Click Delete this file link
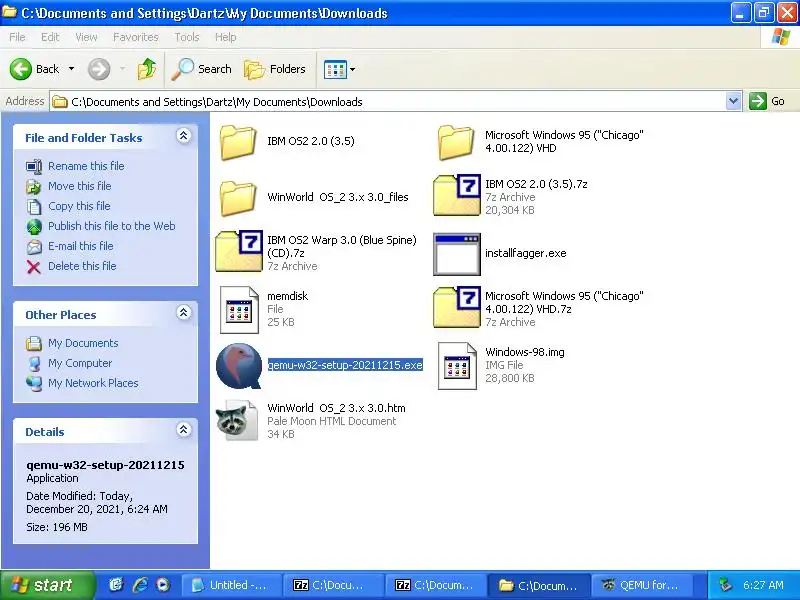The image size is (800, 600). tap(82, 266)
